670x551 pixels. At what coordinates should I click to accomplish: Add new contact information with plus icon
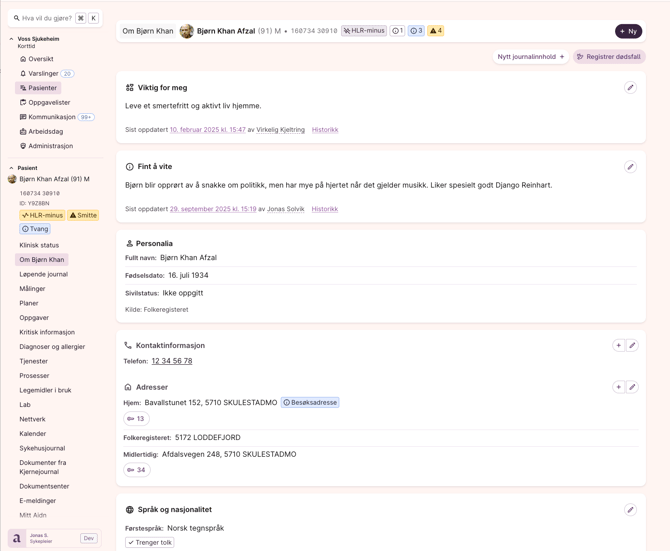(618, 346)
